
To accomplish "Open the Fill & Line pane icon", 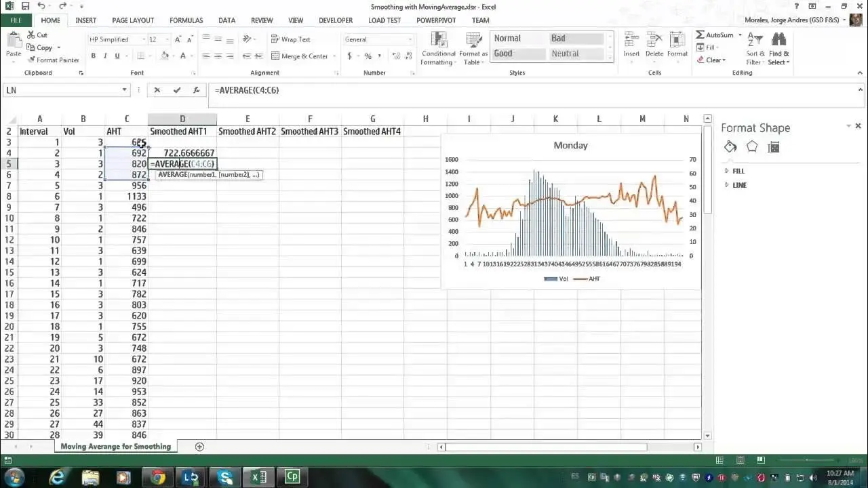I will [730, 147].
